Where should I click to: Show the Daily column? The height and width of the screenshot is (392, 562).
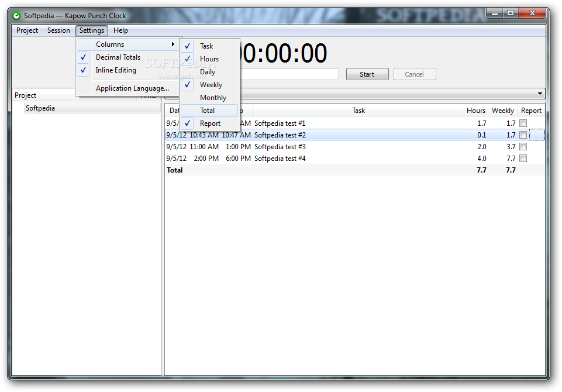click(209, 72)
